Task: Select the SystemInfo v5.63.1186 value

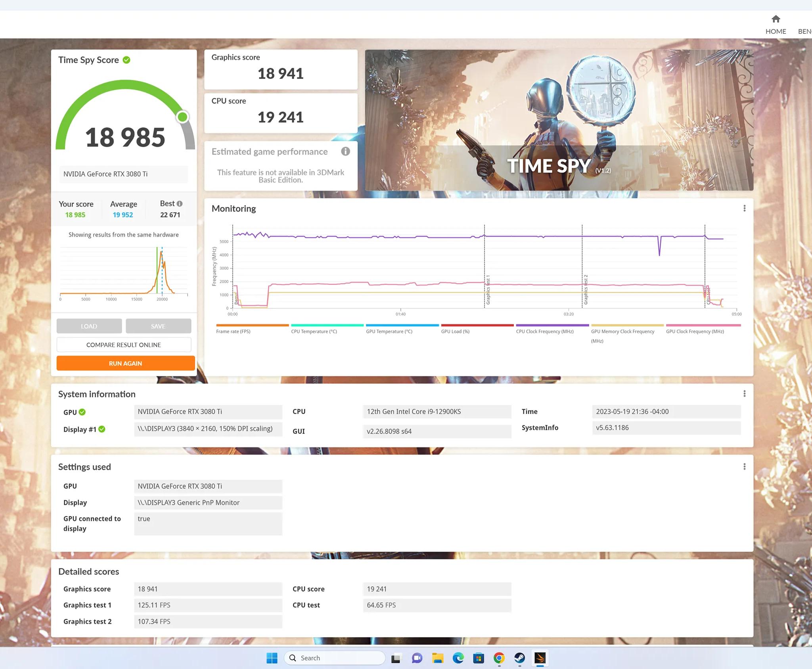Action: [x=666, y=428]
